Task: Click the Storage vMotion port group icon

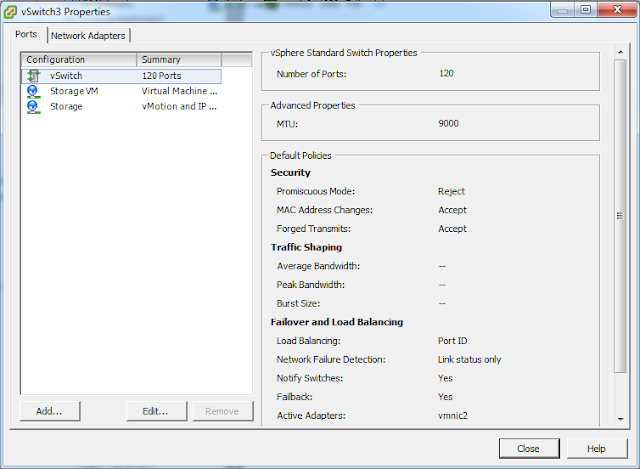Action: coord(33,107)
